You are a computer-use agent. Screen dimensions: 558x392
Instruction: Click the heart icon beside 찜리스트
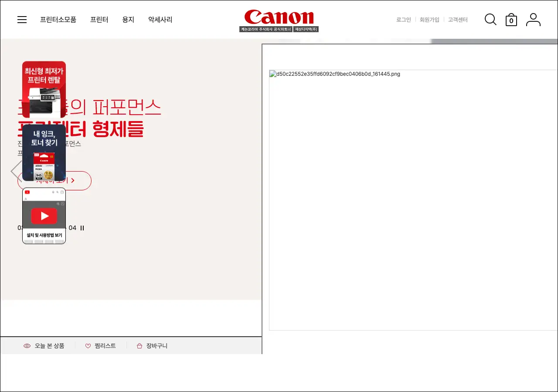tap(88, 346)
